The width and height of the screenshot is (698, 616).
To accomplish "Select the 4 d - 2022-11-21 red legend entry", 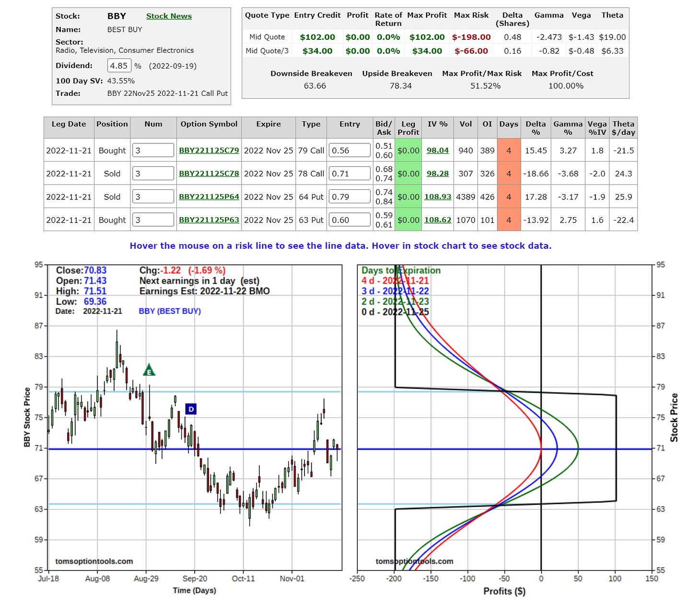I will point(395,280).
